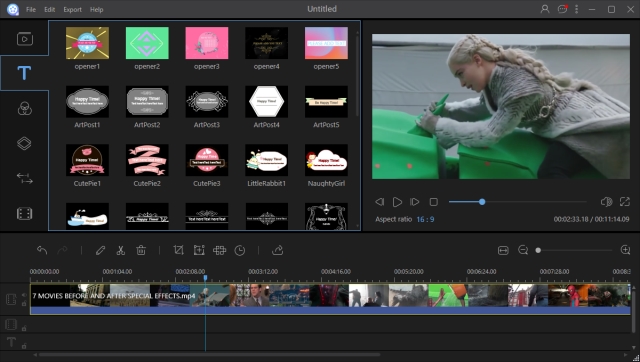Select the opener4 text template
The width and height of the screenshot is (640, 362).
(x=267, y=43)
